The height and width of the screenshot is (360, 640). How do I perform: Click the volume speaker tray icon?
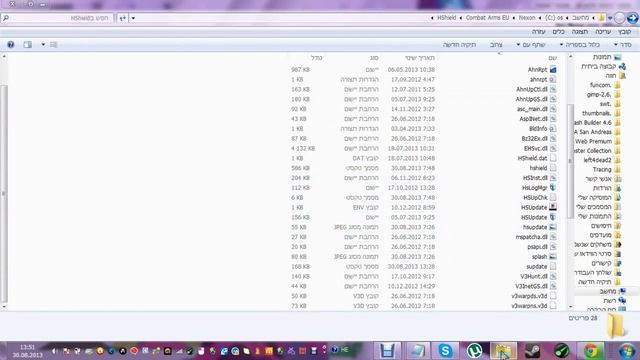tap(54, 351)
